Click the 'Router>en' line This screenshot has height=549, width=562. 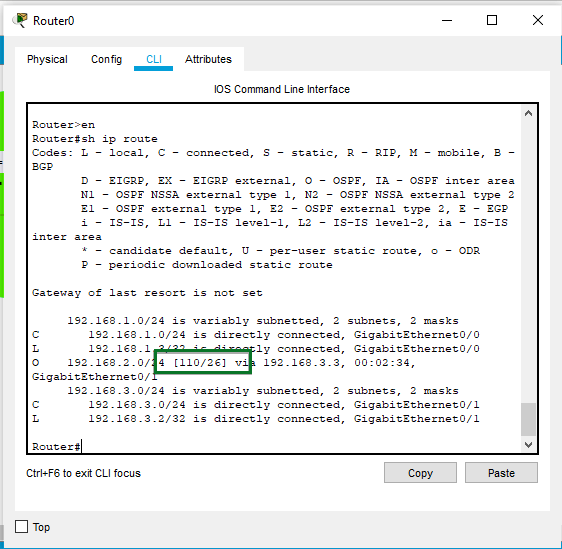point(63,125)
